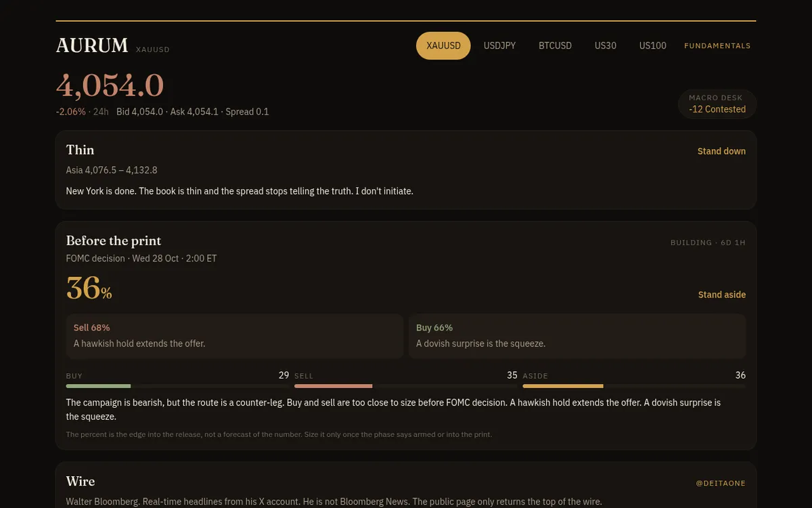Click the Sell score value 35

[x=512, y=375]
